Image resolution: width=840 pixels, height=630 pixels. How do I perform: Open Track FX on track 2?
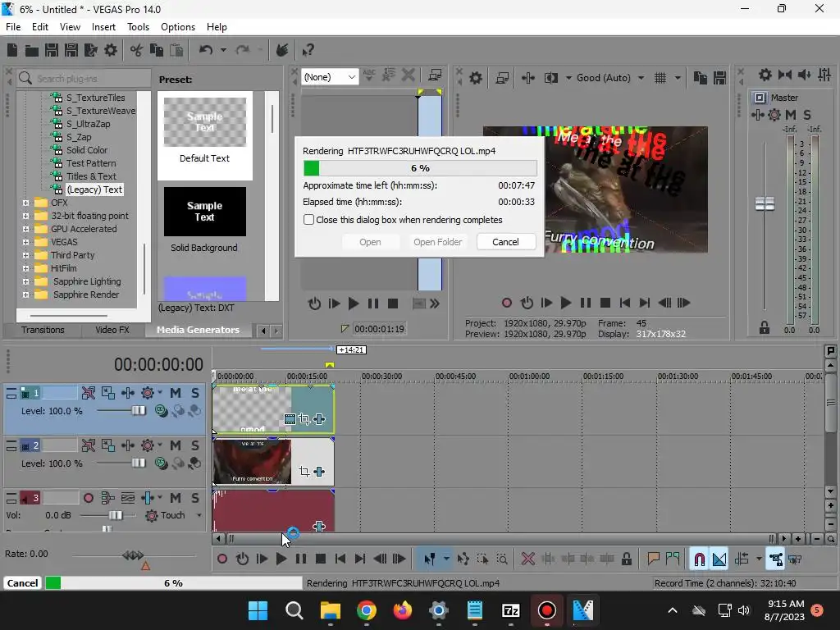click(148, 445)
